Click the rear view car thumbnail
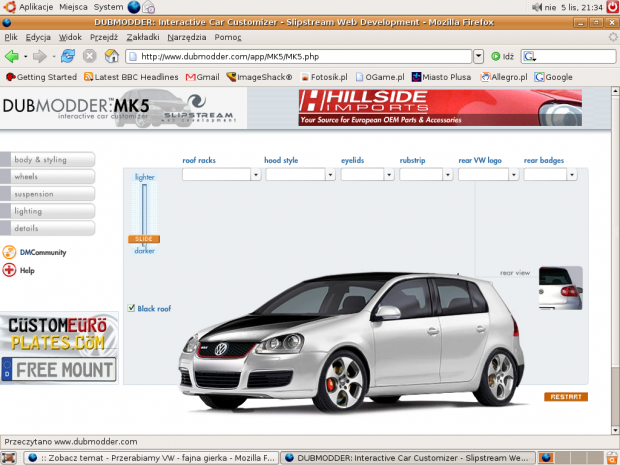The image size is (620, 465). (x=560, y=288)
